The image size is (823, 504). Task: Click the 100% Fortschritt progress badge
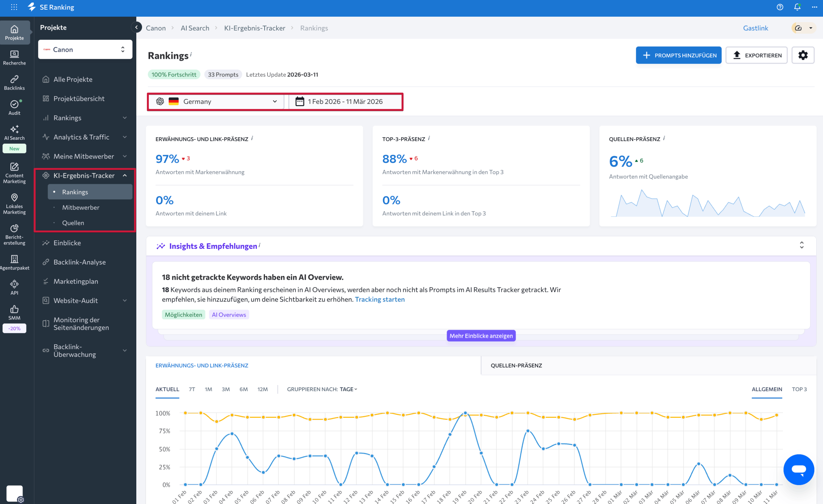[x=174, y=74]
